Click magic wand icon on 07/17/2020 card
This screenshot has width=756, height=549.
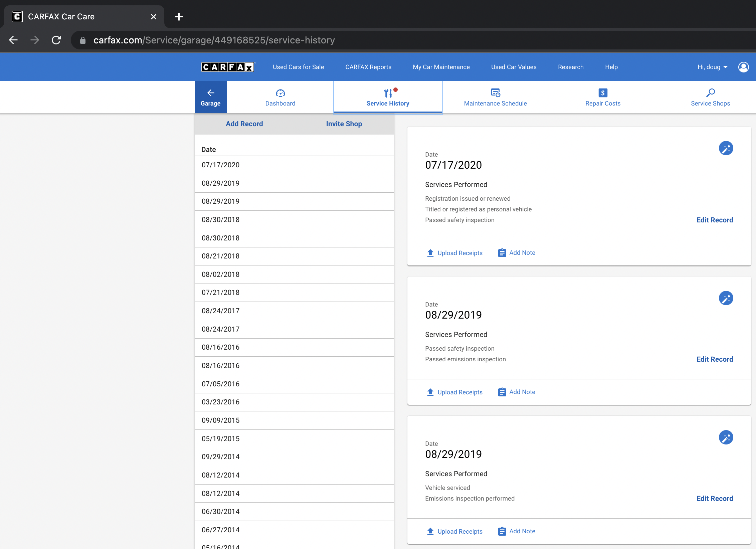click(x=726, y=148)
